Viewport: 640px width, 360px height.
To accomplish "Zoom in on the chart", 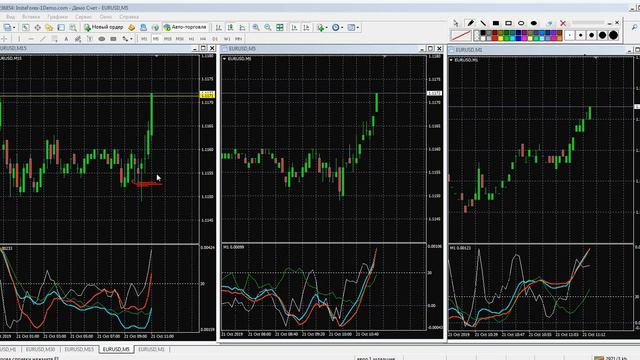I will tap(256, 27).
